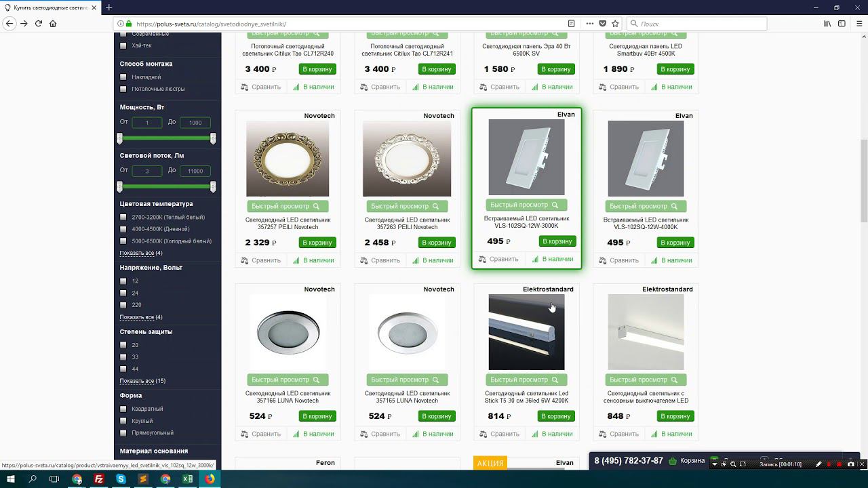Check the Хай-тек style filter
Viewport: 868px width, 488px height.
(123, 45)
